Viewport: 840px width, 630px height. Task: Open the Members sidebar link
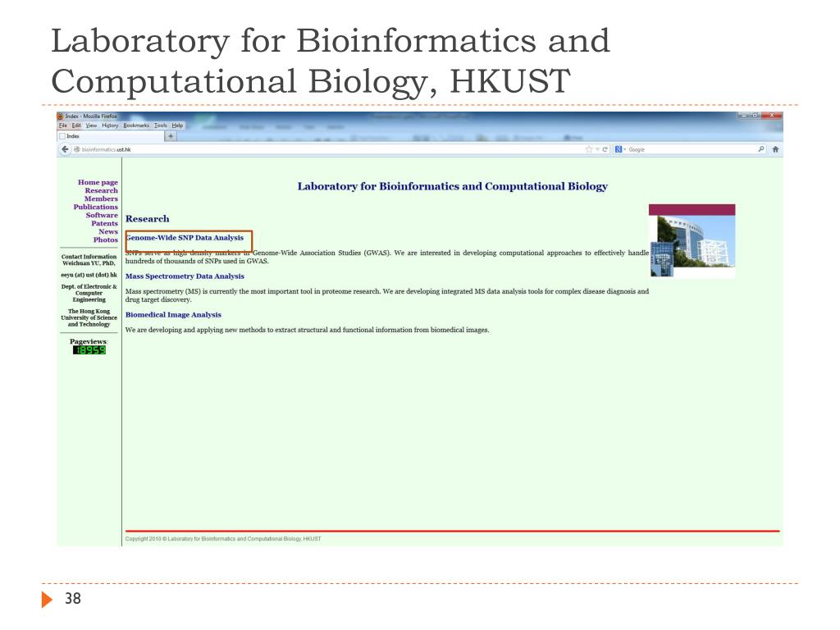click(101, 199)
